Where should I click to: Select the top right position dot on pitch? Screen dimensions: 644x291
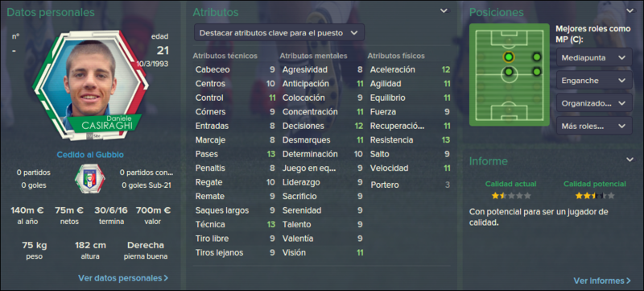(x=536, y=56)
